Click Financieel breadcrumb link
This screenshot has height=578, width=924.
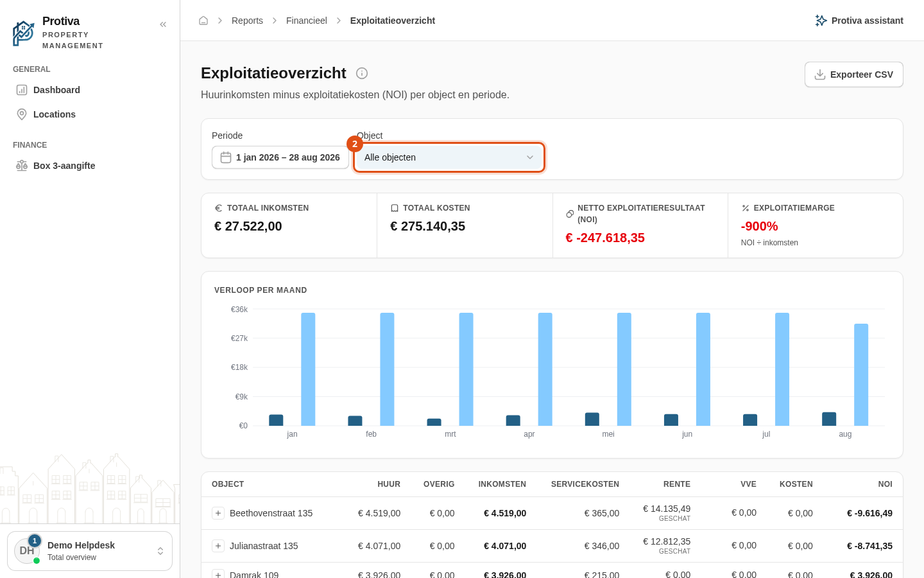click(306, 21)
